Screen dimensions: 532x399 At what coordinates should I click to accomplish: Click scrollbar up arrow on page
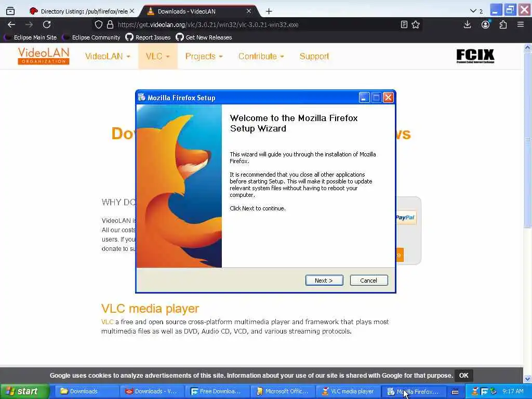(528, 47)
